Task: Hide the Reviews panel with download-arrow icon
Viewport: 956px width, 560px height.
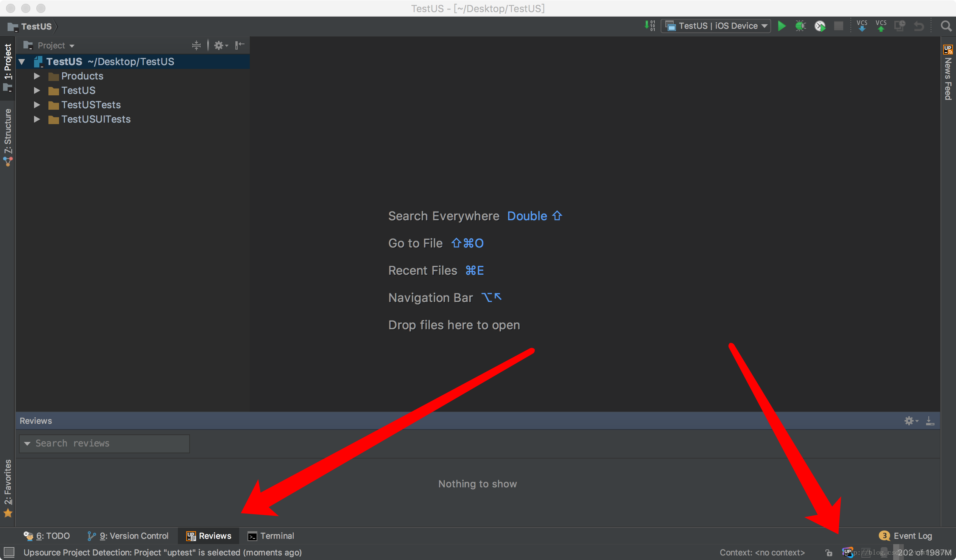Action: [930, 421]
